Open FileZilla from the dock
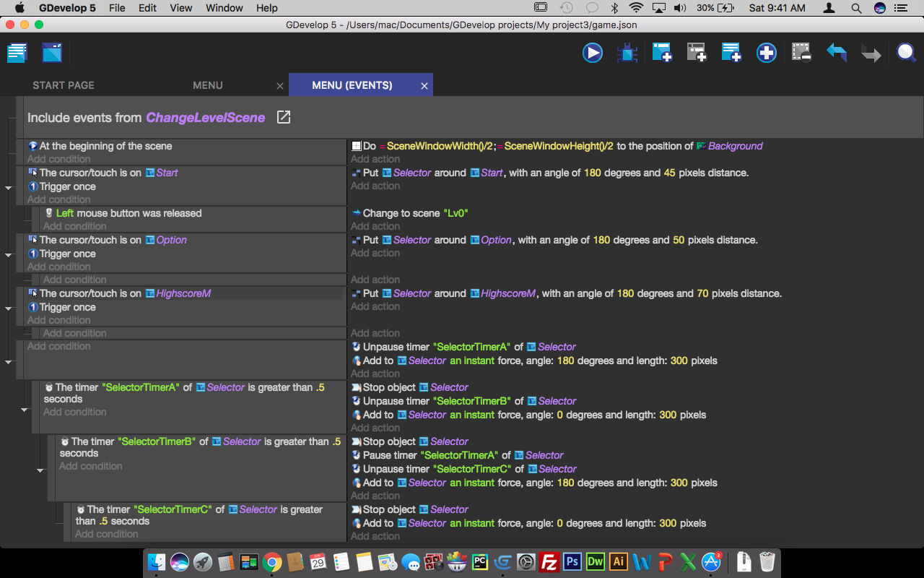The height and width of the screenshot is (578, 924). click(x=549, y=562)
